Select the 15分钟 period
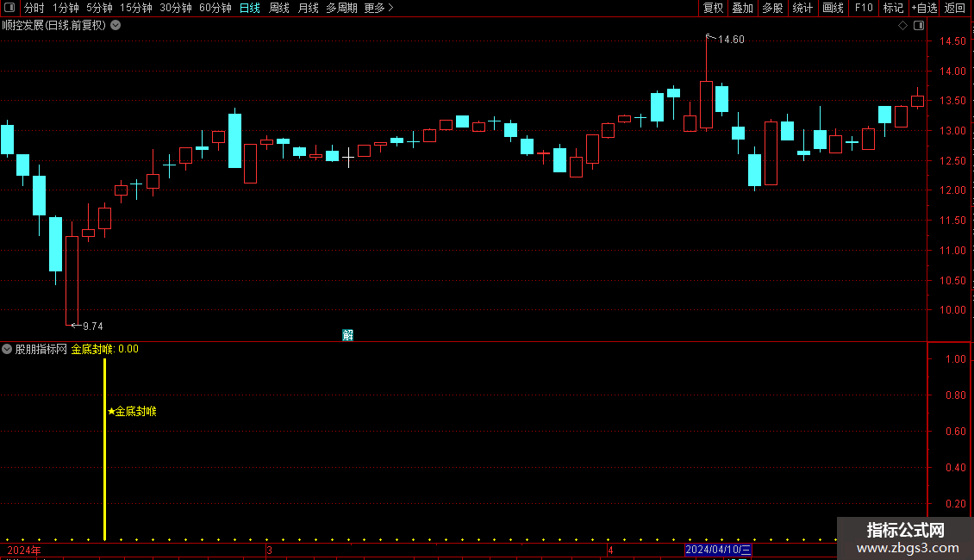The image size is (974, 560). pos(135,8)
